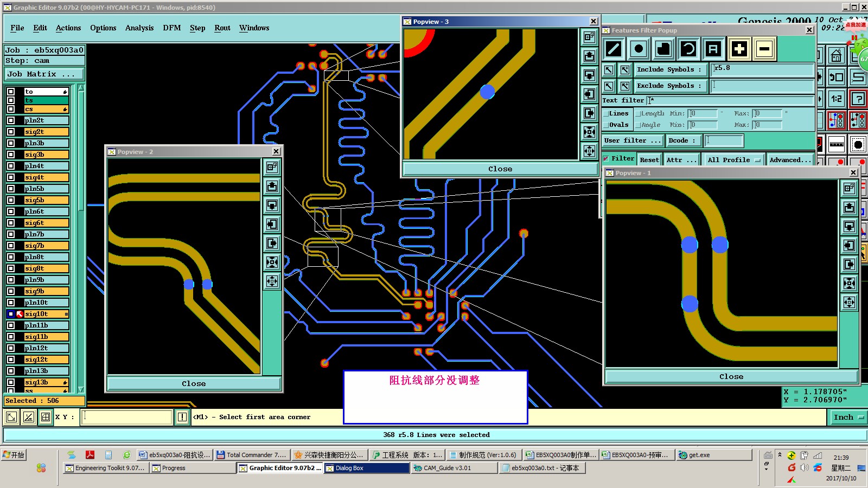868x488 pixels.
Task: Toggle the Lines feature type in Features Filter
Action: pyautogui.click(x=614, y=49)
